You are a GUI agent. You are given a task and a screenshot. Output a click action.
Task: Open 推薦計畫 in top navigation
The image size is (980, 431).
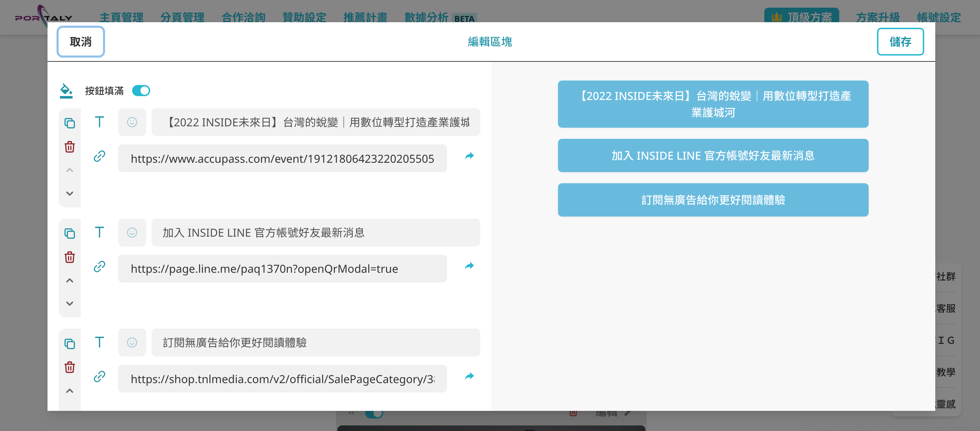point(365,17)
